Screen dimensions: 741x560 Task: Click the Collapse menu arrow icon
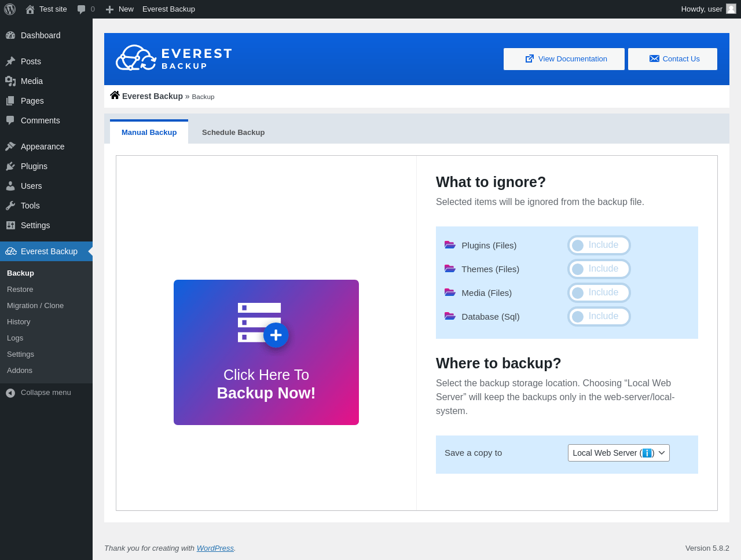[x=10, y=393]
